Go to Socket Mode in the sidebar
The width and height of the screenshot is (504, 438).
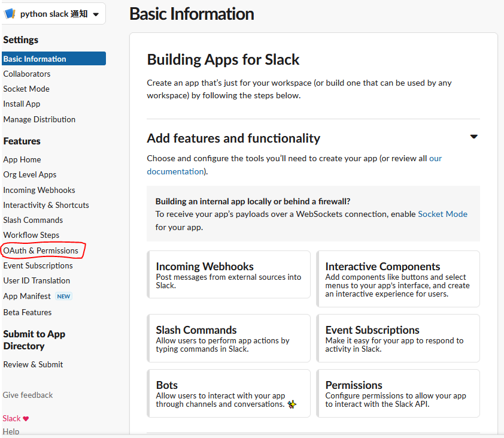(26, 89)
